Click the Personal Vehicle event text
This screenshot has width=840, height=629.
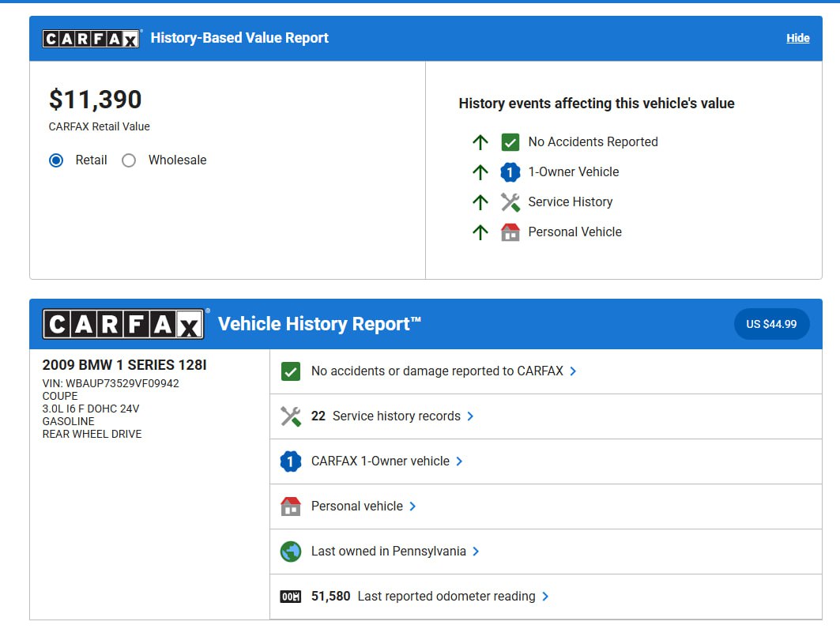point(574,232)
